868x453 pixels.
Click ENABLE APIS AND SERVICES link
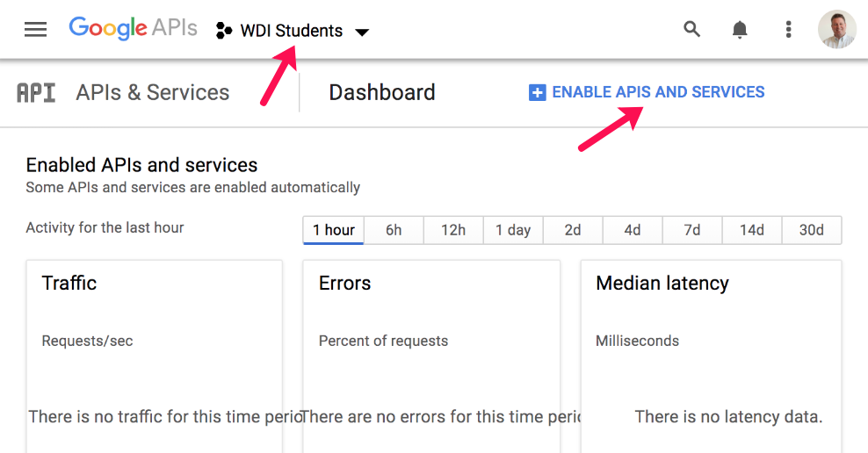(x=658, y=92)
